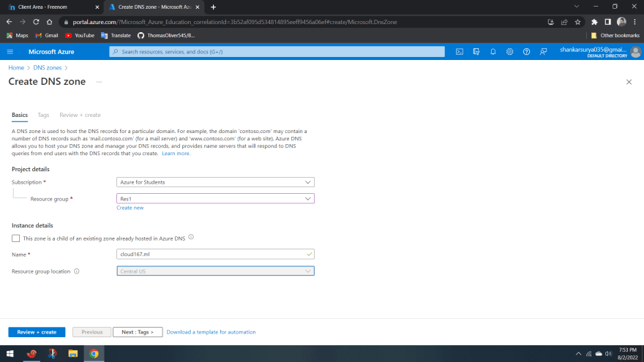Image resolution: width=644 pixels, height=362 pixels.
Task: Open File Explorer from the taskbar
Action: click(72, 353)
